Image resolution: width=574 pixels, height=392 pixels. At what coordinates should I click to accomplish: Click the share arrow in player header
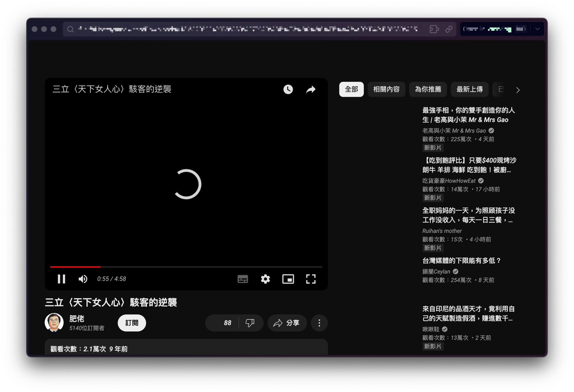311,89
